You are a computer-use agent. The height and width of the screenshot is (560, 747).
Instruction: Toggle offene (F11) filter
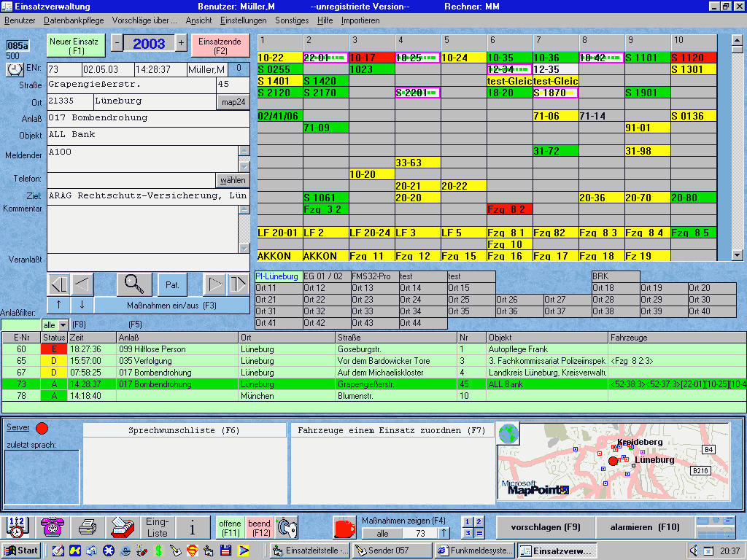coord(230,527)
